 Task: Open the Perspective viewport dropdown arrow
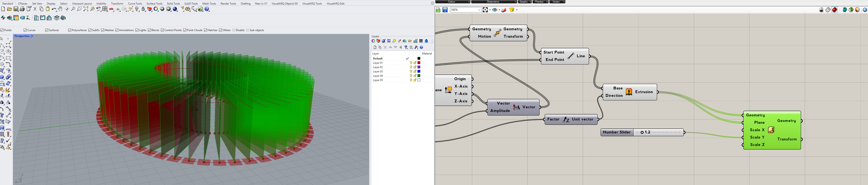(32, 36)
